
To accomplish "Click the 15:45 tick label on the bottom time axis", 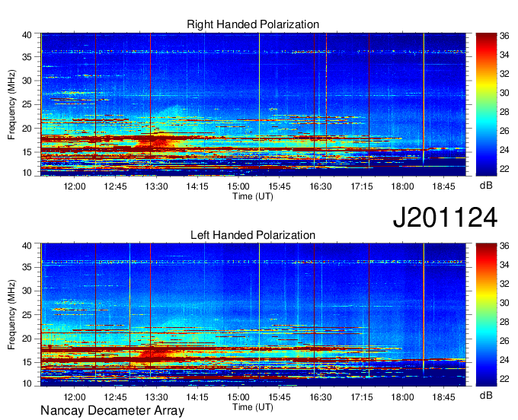I will [x=279, y=397].
